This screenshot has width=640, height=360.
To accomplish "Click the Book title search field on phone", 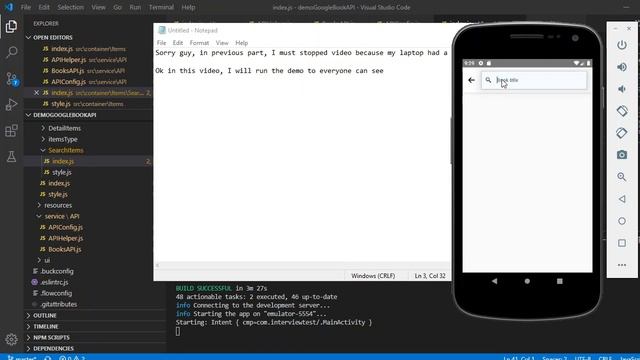I will pyautogui.click(x=534, y=80).
